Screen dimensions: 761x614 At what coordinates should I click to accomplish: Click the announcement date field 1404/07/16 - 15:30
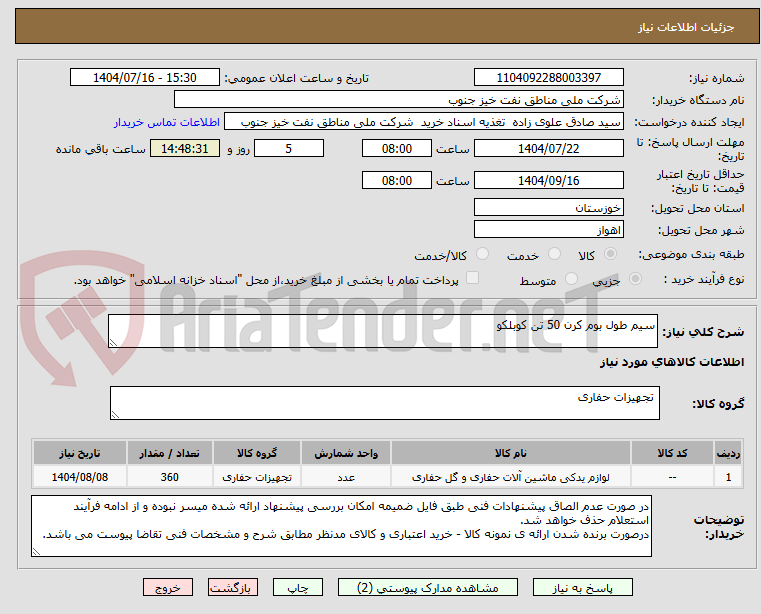145,78
